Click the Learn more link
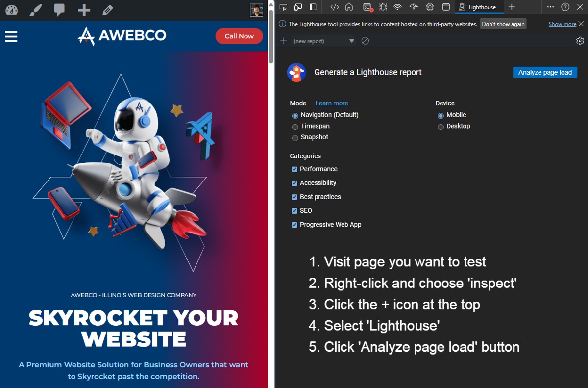 pos(332,103)
